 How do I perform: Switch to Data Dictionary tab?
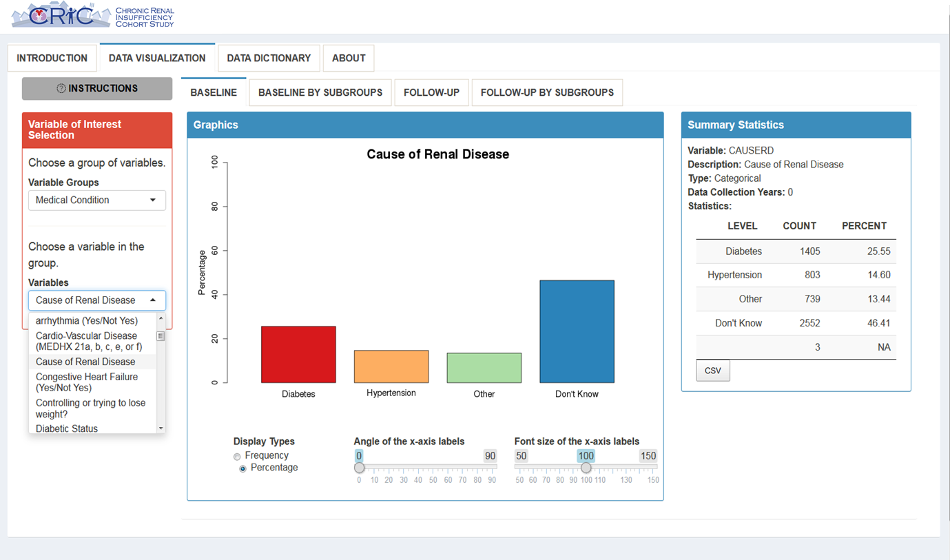click(x=269, y=58)
